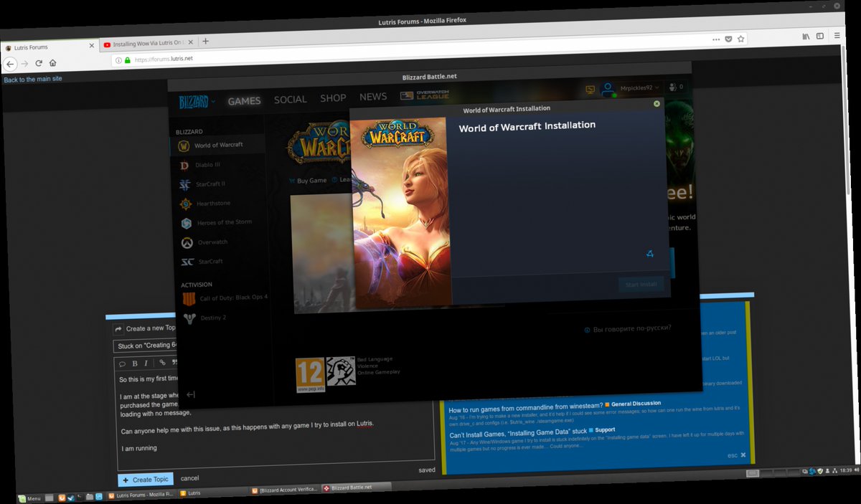
Task: Open the Battle.net friends list icon
Action: pos(674,87)
